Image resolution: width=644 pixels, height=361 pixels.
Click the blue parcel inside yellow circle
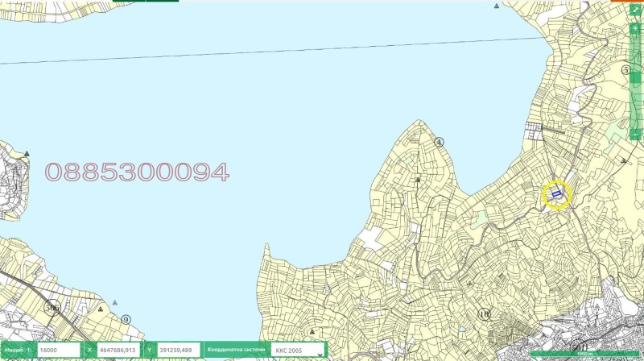point(555,194)
